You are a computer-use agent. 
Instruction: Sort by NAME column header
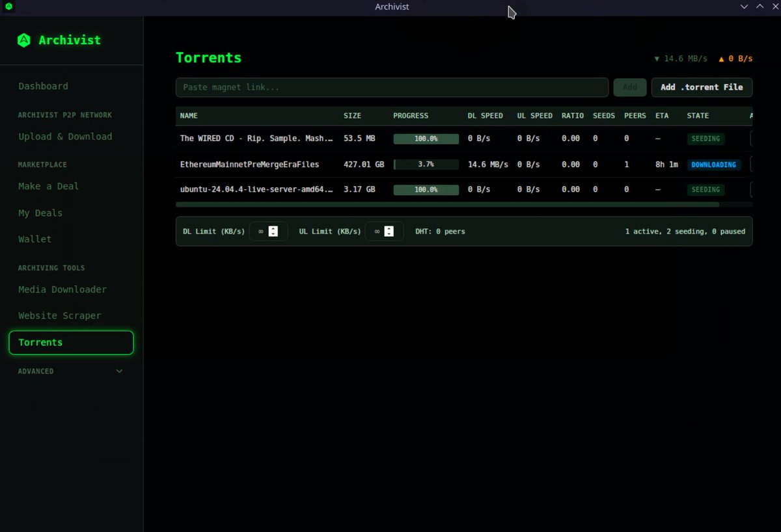click(189, 116)
